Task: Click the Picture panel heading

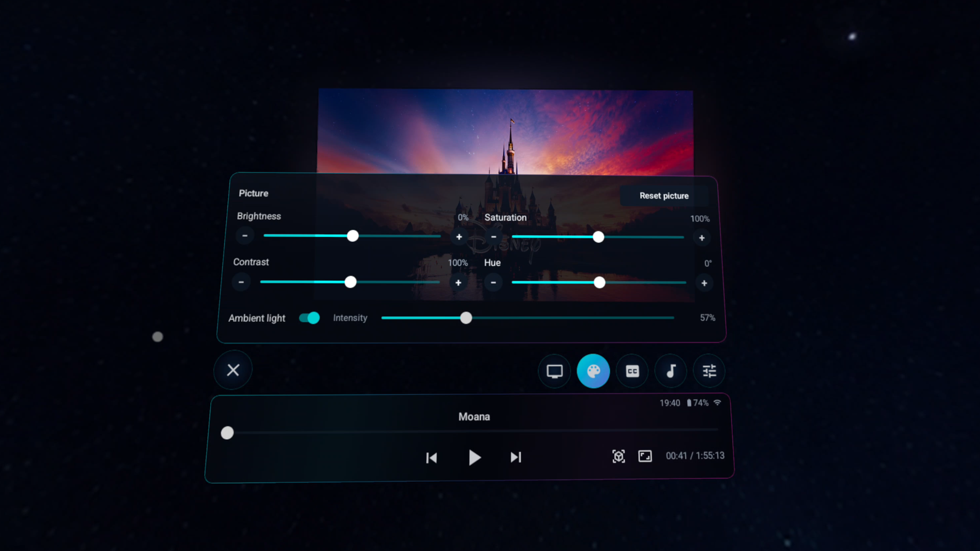Action: click(253, 193)
